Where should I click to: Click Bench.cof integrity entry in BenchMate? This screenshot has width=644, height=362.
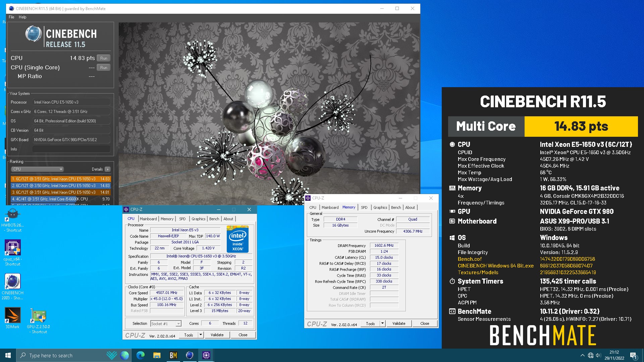tap(470, 259)
